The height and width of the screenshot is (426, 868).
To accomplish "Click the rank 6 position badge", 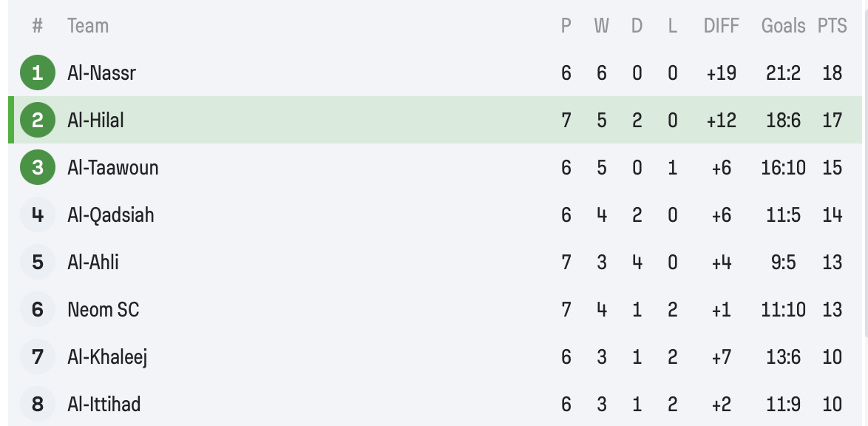I will (38, 310).
